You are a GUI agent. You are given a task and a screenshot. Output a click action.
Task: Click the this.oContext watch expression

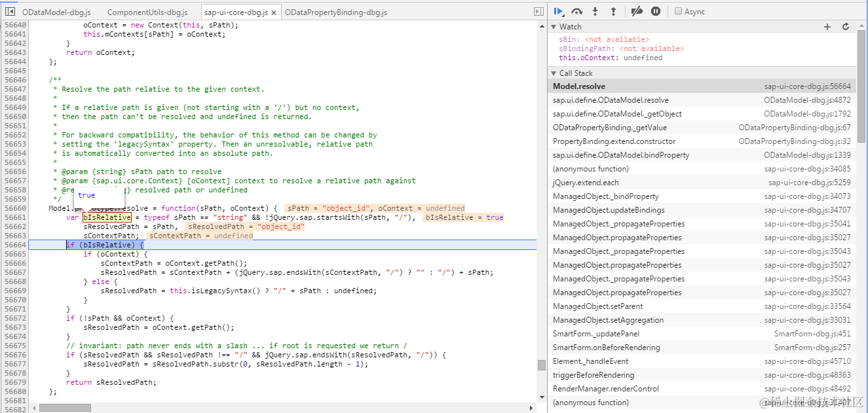point(611,58)
